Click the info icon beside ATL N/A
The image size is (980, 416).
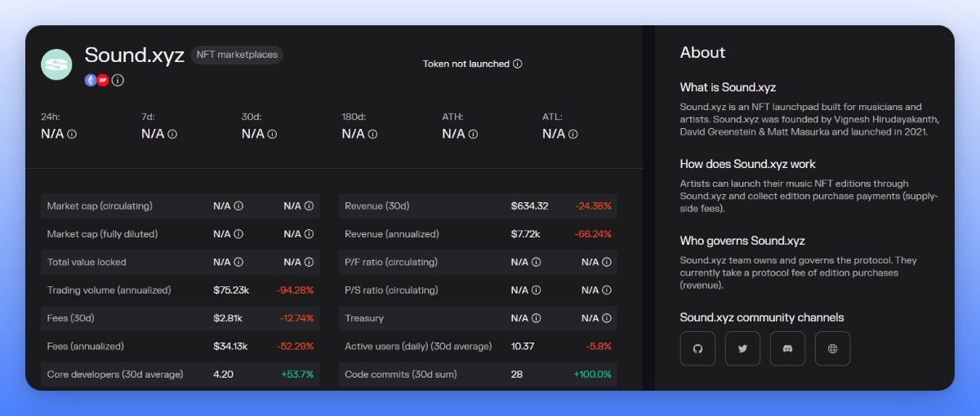pyautogui.click(x=573, y=134)
